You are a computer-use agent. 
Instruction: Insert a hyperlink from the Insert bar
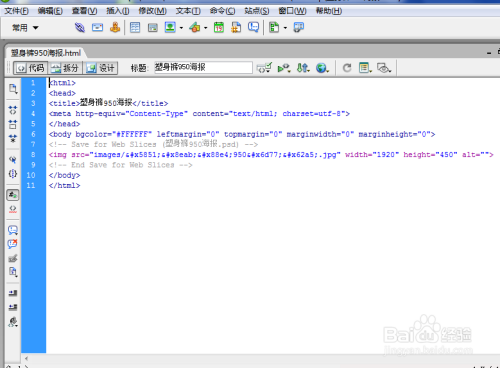[x=80, y=27]
